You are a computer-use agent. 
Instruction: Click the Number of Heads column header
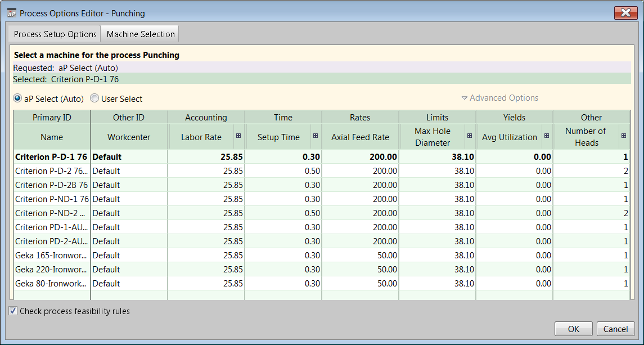point(586,137)
